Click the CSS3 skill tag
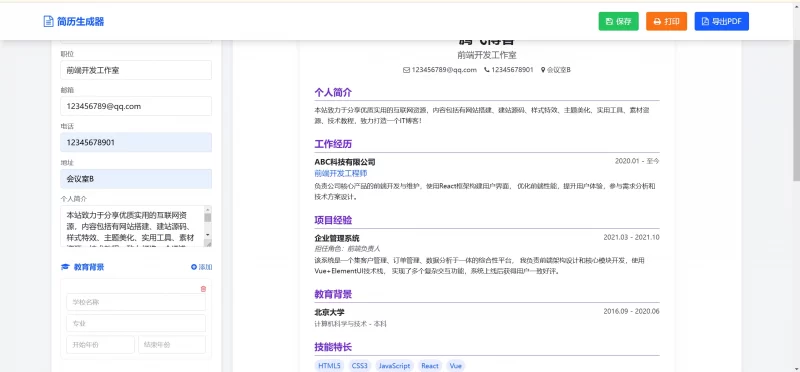Viewport: 800px width, 372px height. click(360, 366)
